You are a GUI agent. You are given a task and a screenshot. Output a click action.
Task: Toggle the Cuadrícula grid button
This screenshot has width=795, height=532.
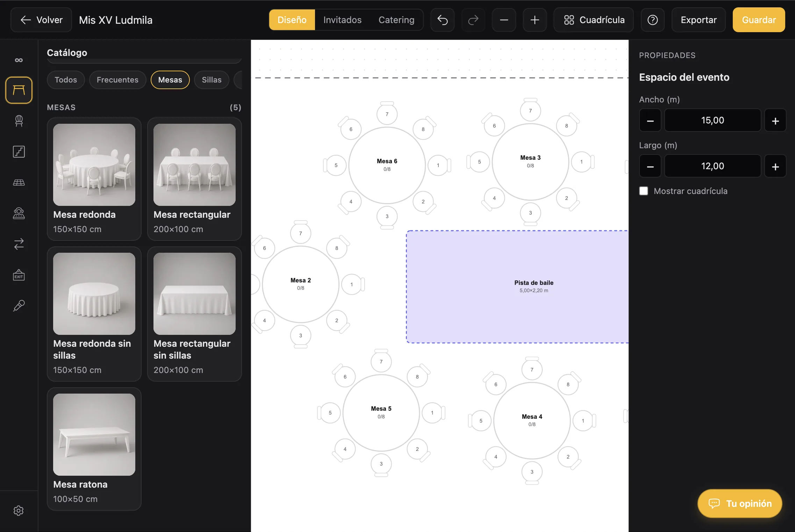pos(594,20)
